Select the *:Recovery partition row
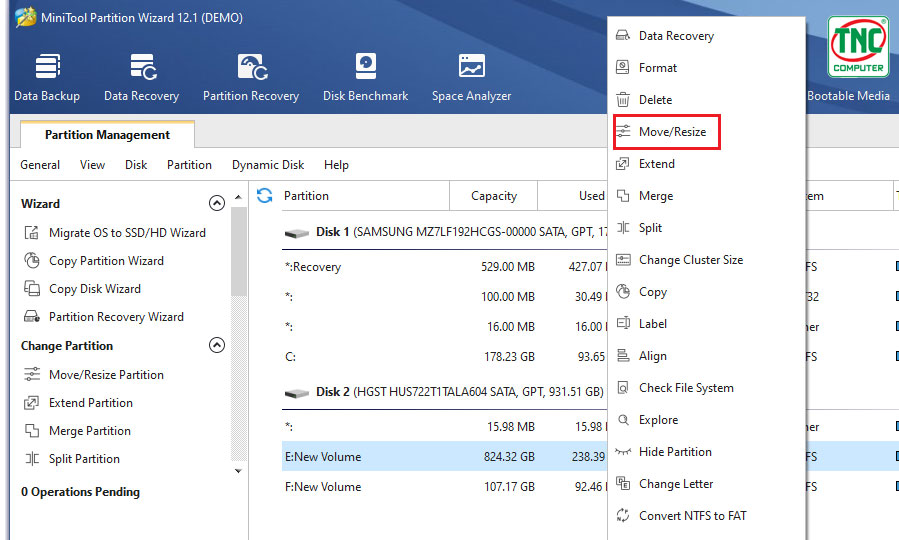899x540 pixels. [x=444, y=267]
